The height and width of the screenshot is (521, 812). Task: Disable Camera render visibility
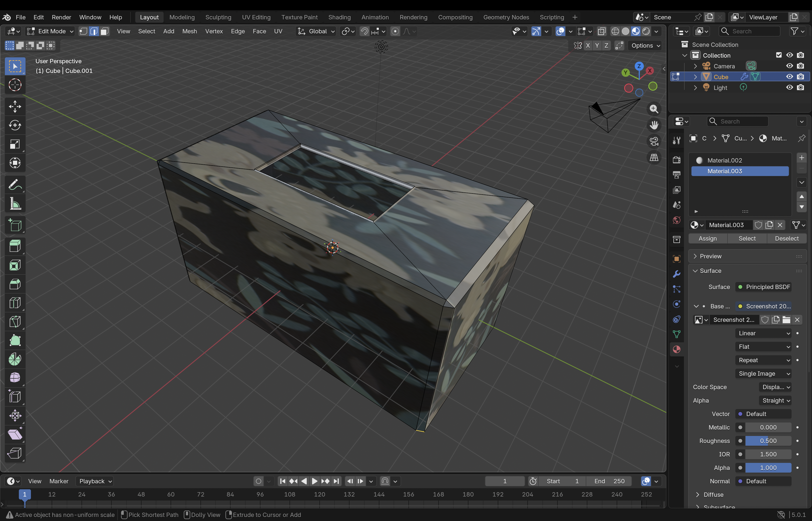[x=800, y=66]
